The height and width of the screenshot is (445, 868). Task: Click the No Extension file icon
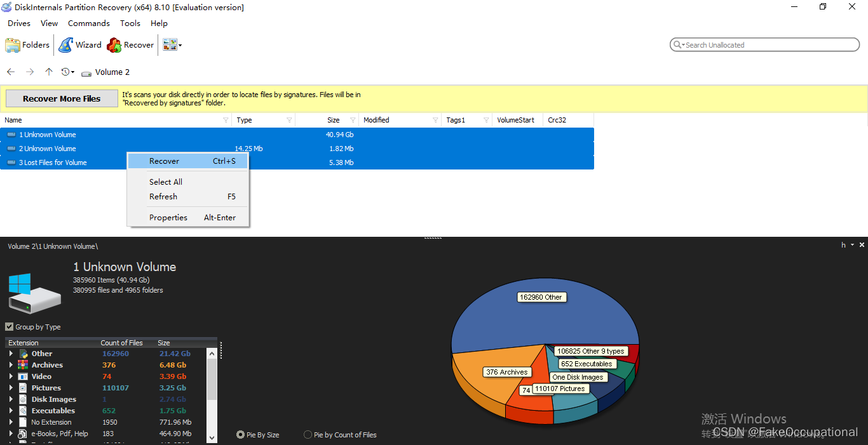(x=24, y=422)
